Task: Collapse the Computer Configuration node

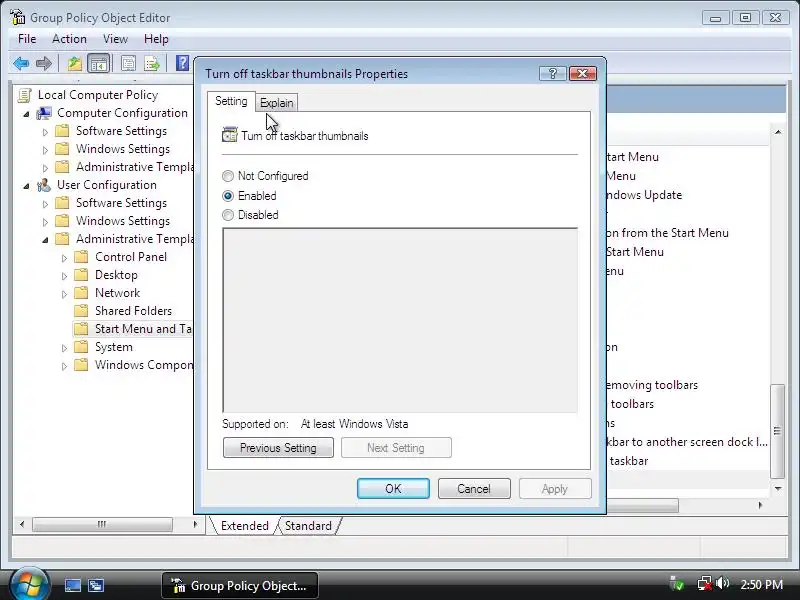Action: pos(27,114)
